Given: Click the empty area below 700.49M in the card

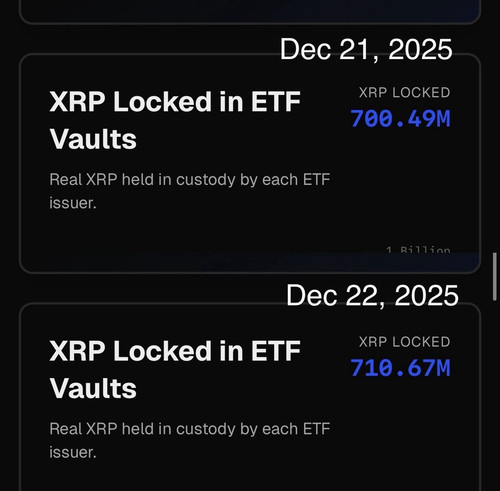Looking at the screenshot, I should coord(400,187).
